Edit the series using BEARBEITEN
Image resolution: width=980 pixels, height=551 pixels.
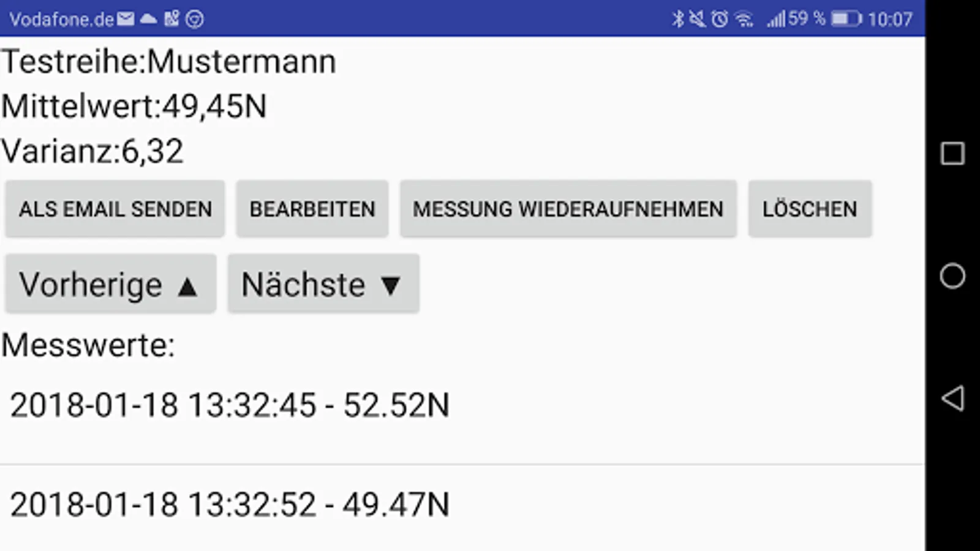[x=312, y=209]
